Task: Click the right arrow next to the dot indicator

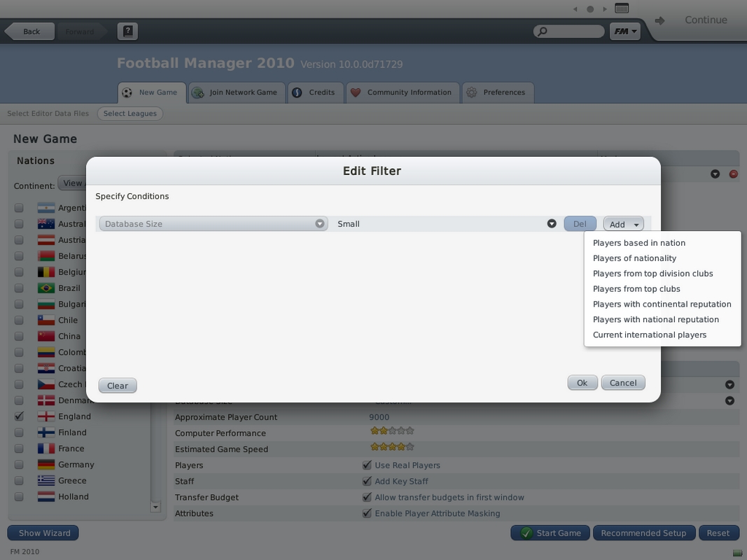Action: click(605, 9)
